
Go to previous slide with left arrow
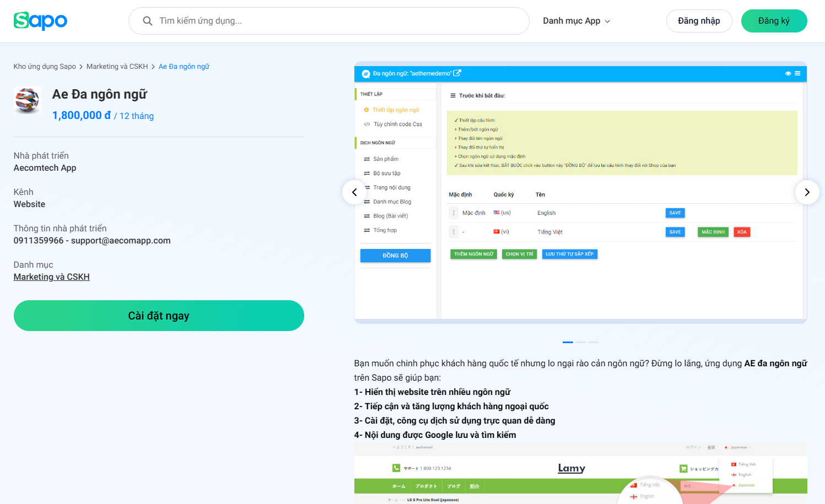click(354, 192)
